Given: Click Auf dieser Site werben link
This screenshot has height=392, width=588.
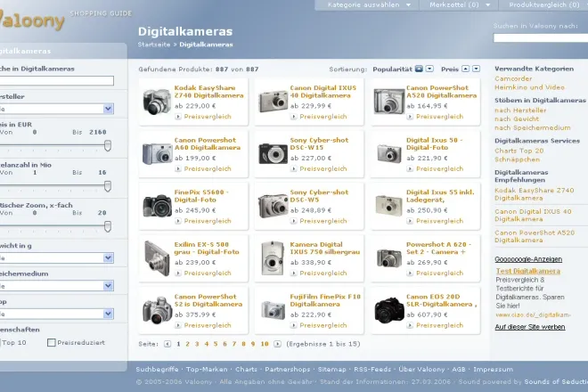Looking at the screenshot, I should (530, 327).
